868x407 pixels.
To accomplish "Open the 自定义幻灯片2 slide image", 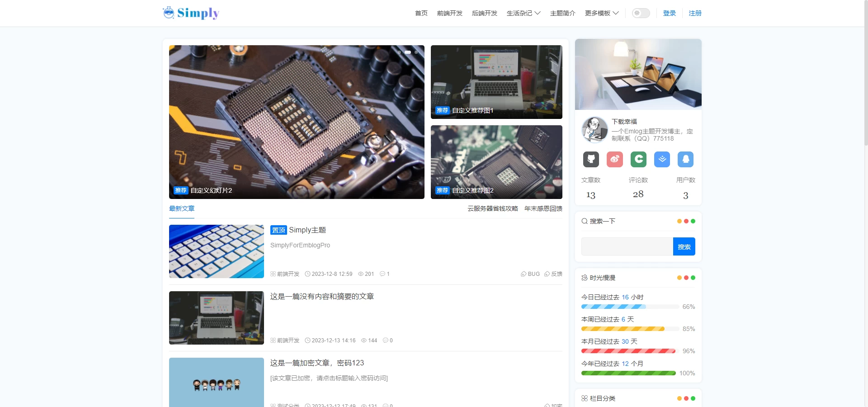I will (x=297, y=122).
